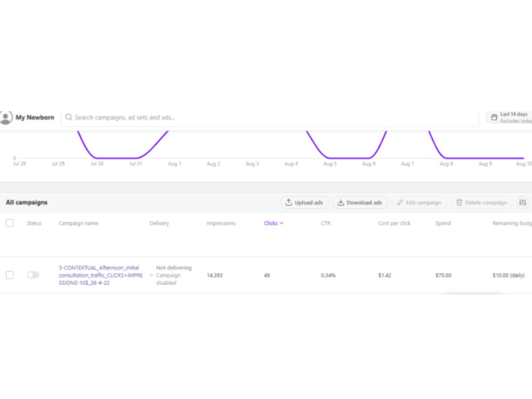Click the Status column header

pyautogui.click(x=34, y=223)
